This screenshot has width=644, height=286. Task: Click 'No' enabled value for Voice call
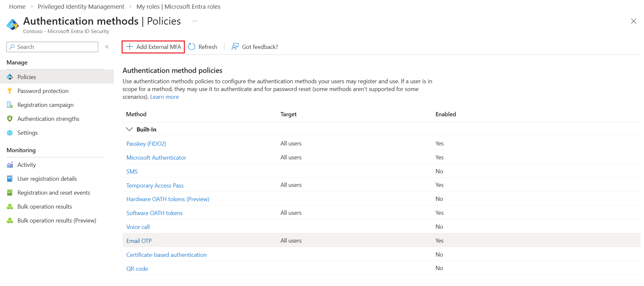(439, 226)
